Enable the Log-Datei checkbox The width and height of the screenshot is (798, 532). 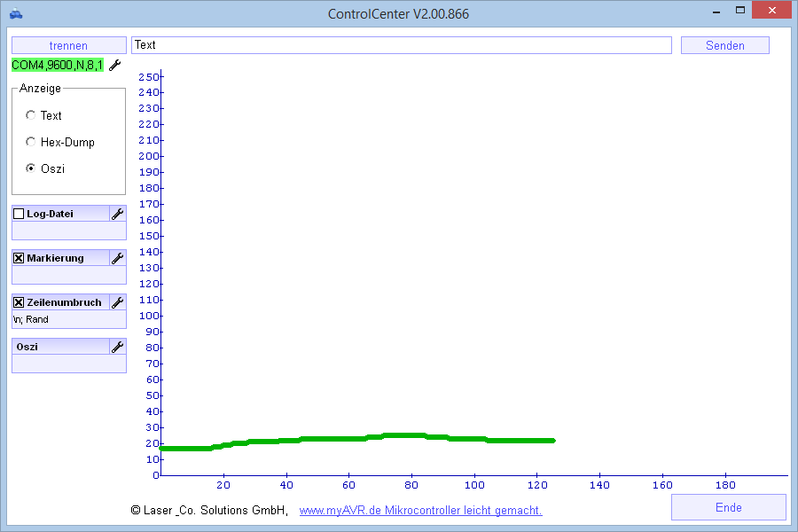point(19,214)
